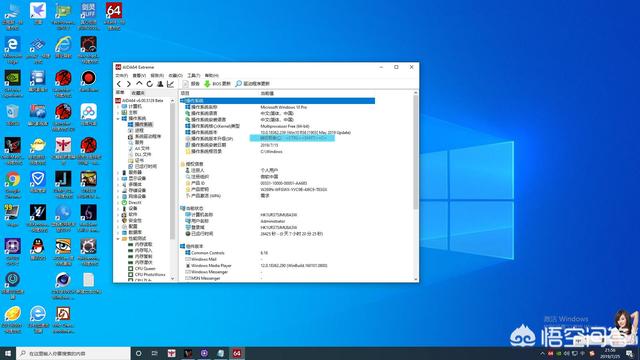
Task: Click AIDA64 v6.00 root tree node
Action: pos(142,100)
